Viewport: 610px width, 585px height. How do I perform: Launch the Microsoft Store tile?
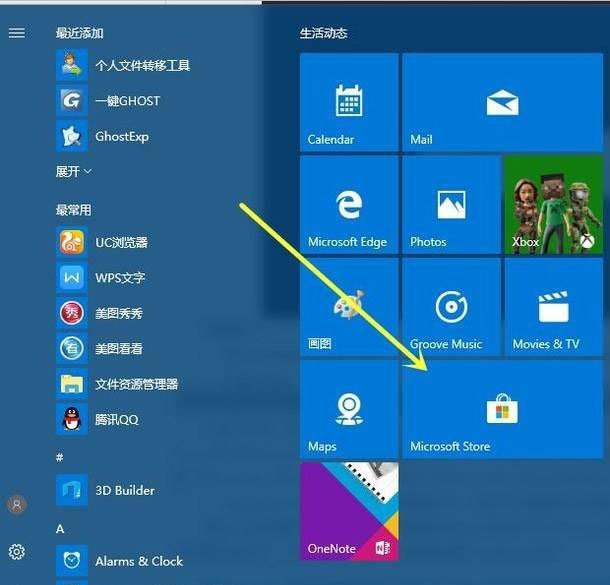[x=503, y=409]
